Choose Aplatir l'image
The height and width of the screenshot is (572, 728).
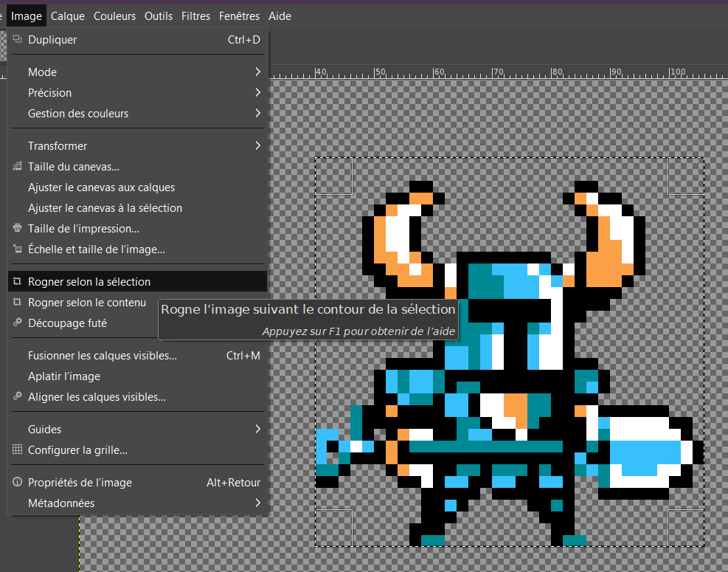[137, 376]
